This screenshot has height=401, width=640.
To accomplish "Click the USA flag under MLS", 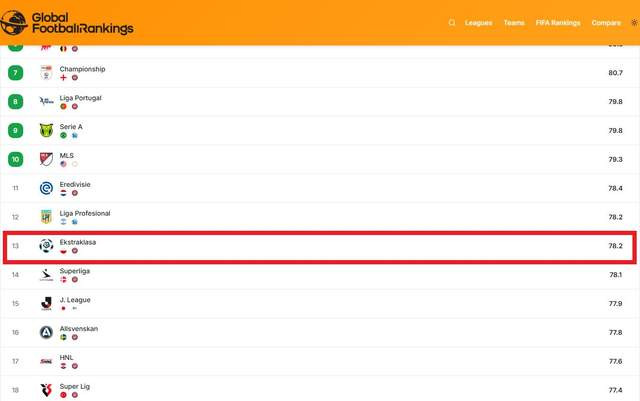I will [63, 164].
